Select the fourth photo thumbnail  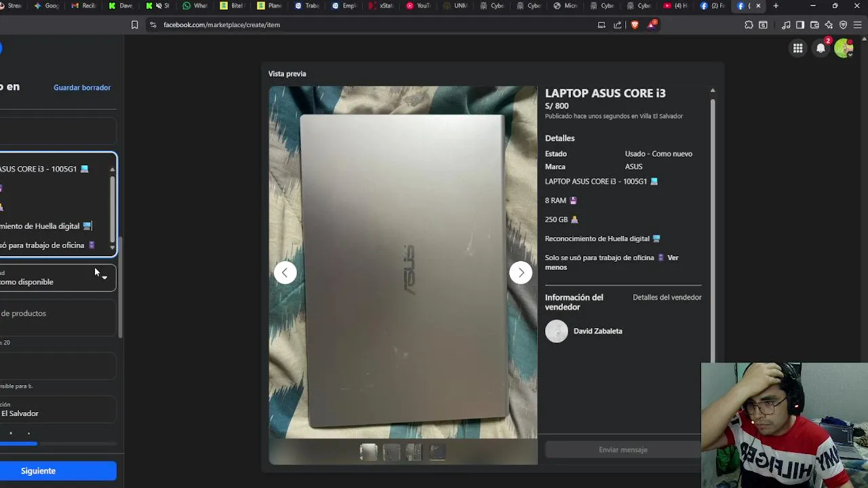[437, 452]
